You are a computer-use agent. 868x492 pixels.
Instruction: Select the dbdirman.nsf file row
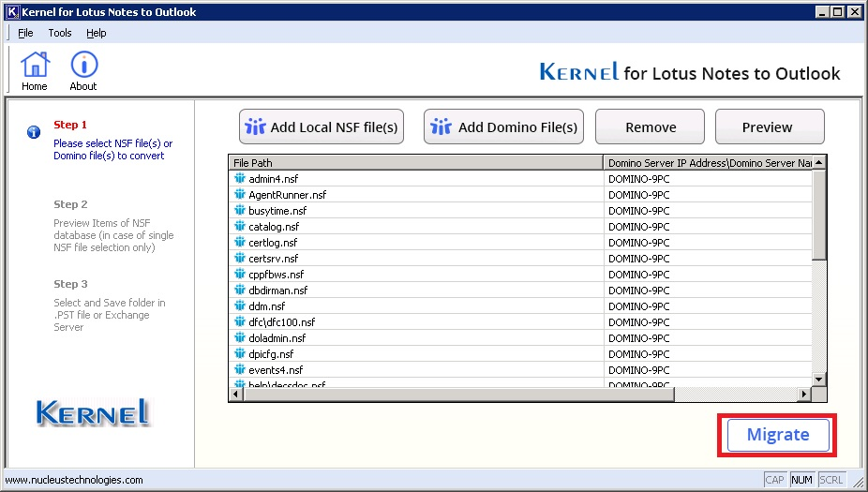[520, 290]
